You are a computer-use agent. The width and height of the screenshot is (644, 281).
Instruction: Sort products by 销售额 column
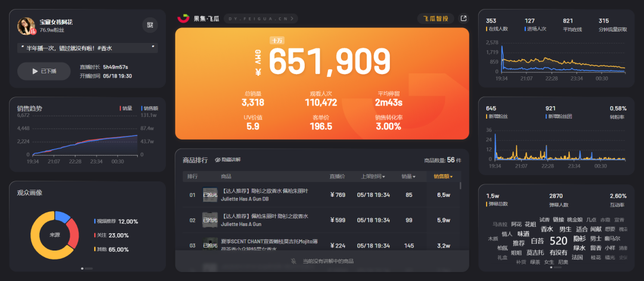(443, 177)
